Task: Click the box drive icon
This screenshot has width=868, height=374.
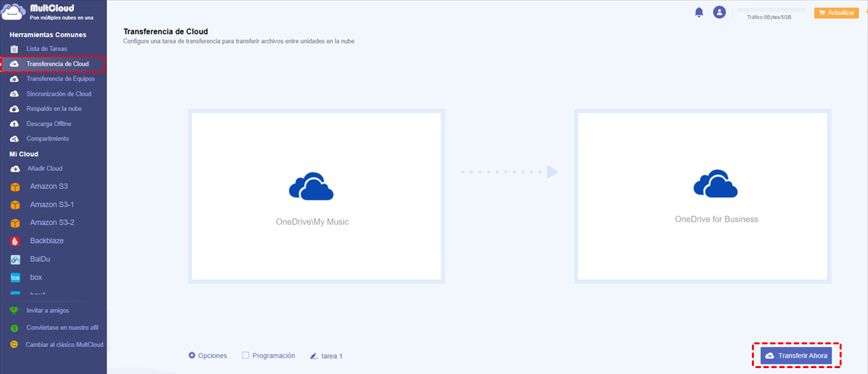Action: (x=15, y=278)
